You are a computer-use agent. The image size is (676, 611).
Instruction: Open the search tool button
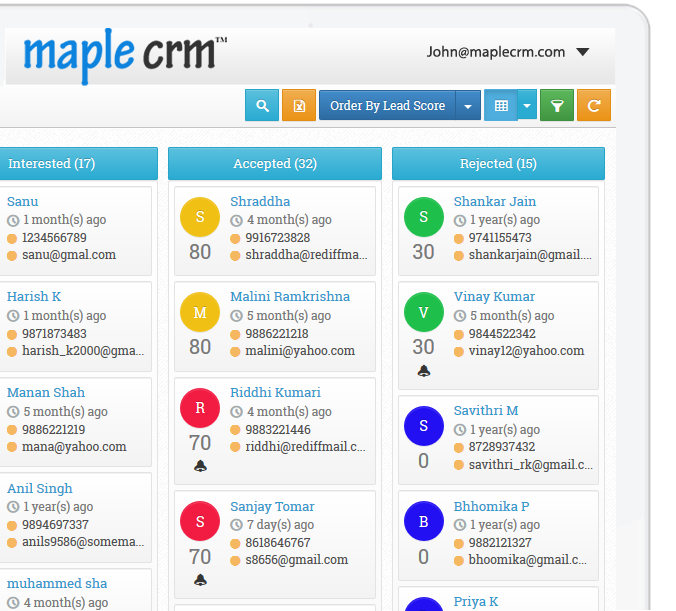coord(262,105)
